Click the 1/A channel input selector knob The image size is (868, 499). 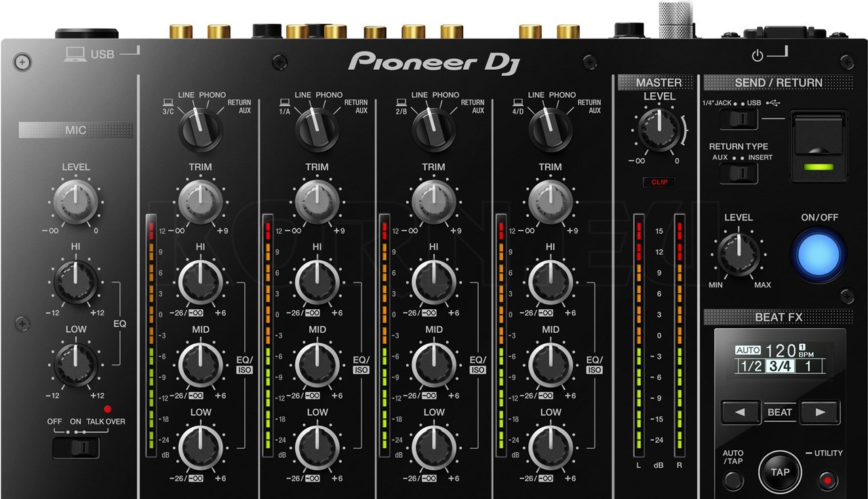coord(317,129)
